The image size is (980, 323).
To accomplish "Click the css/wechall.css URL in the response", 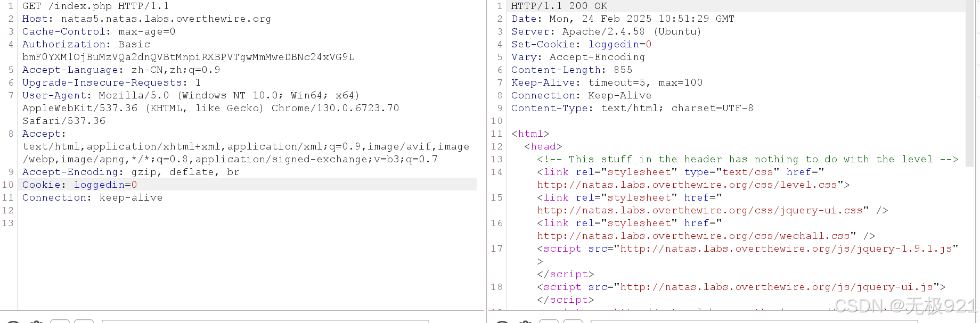I will tap(693, 236).
